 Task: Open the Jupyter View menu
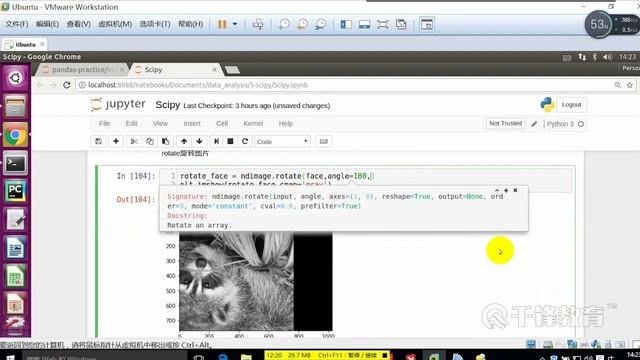click(x=160, y=123)
